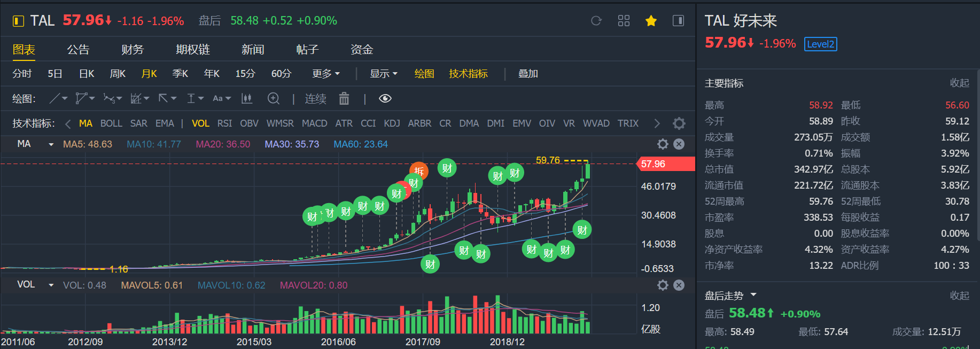Screen dimensions: 980x349
Task: Open the MA indicator settings gear
Action: point(663,144)
